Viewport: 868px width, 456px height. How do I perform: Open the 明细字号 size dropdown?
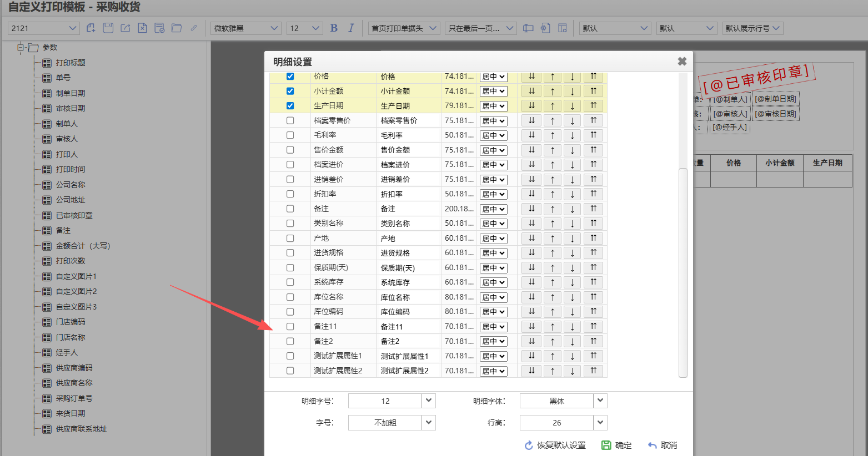tap(428, 401)
